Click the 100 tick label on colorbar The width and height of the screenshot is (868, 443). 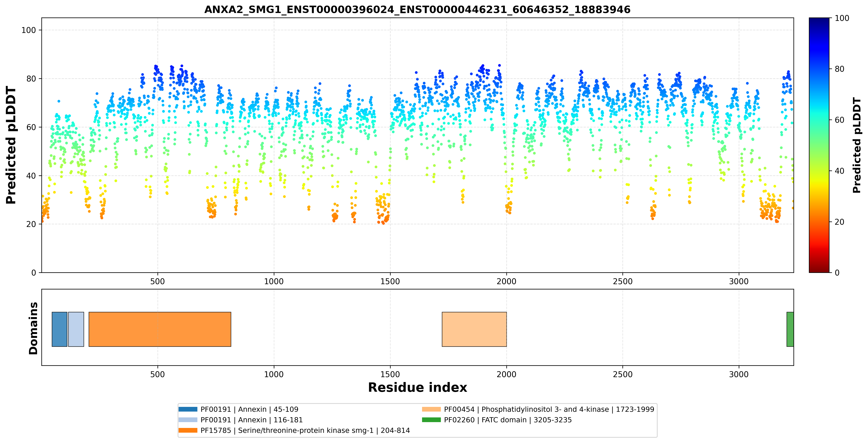pos(842,18)
